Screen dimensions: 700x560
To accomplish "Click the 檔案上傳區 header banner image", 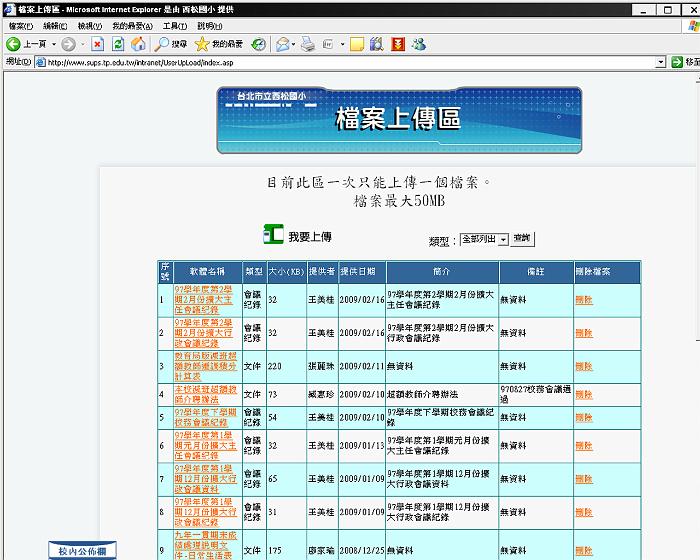I will [399, 120].
